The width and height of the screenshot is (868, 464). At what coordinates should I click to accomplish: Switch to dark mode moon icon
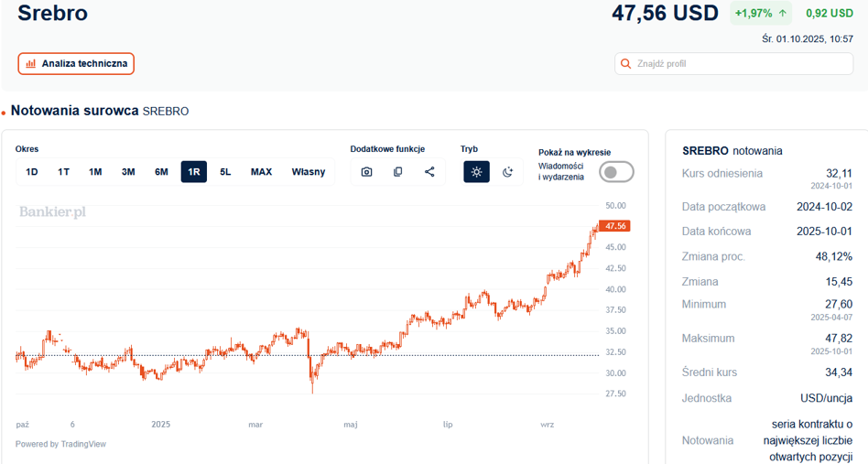pos(508,172)
